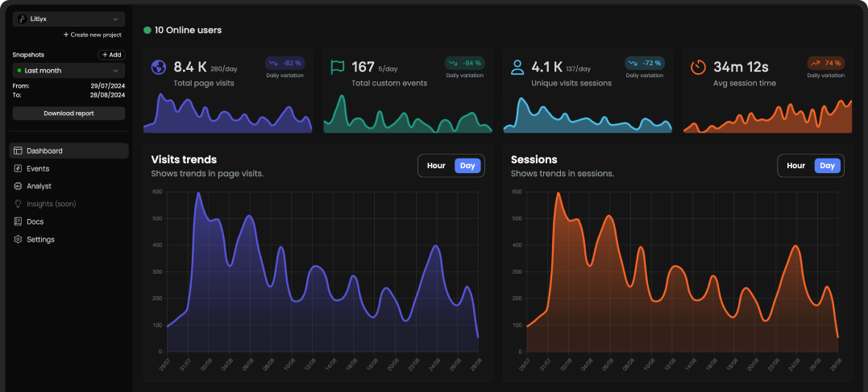Image resolution: width=868 pixels, height=392 pixels.
Task: Open the Litlyx project dropdown
Action: tap(69, 19)
